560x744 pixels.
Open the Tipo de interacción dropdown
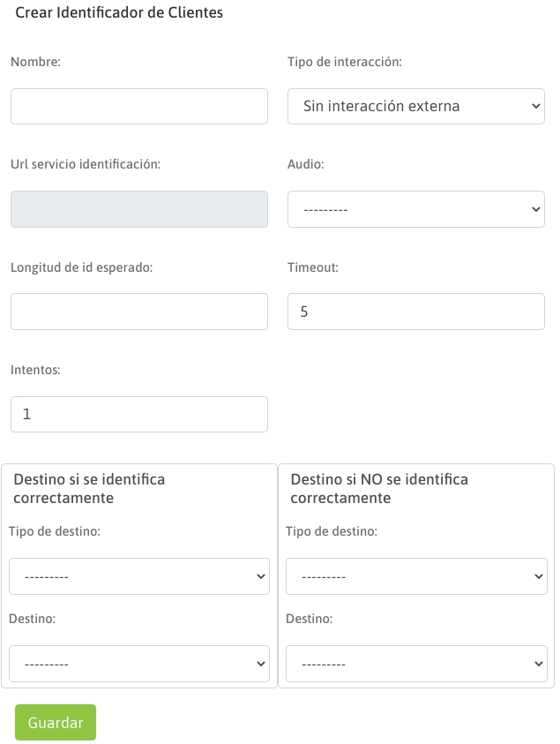coord(415,106)
